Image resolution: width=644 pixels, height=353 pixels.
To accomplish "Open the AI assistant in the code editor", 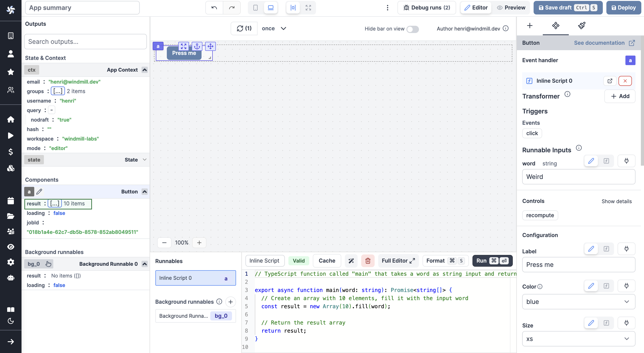I will pyautogui.click(x=351, y=261).
